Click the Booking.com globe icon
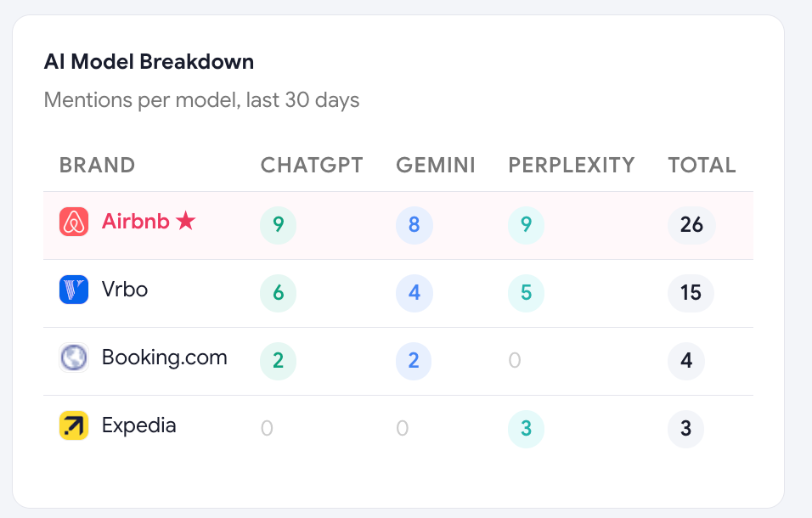 click(x=74, y=357)
